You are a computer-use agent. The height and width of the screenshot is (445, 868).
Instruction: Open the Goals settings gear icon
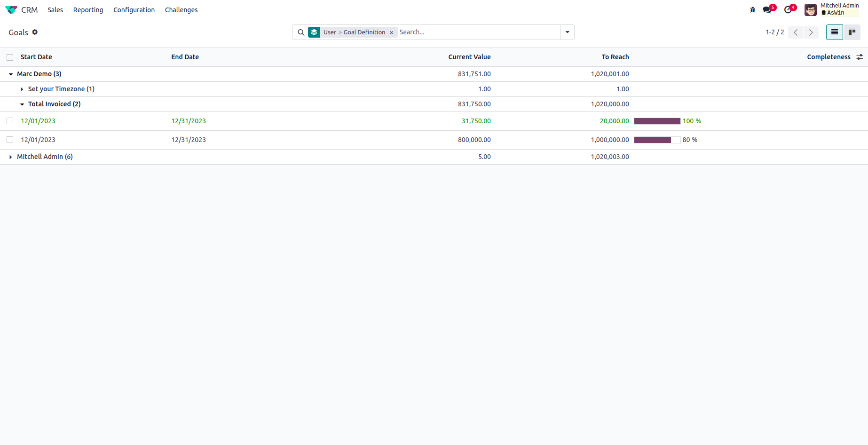tap(35, 32)
